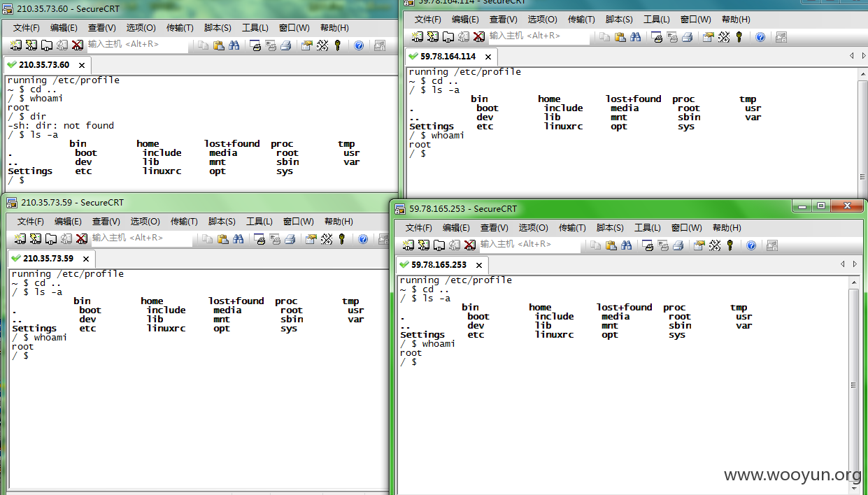
Task: Close the 210.35.73.59 session tab
Action: [85, 259]
